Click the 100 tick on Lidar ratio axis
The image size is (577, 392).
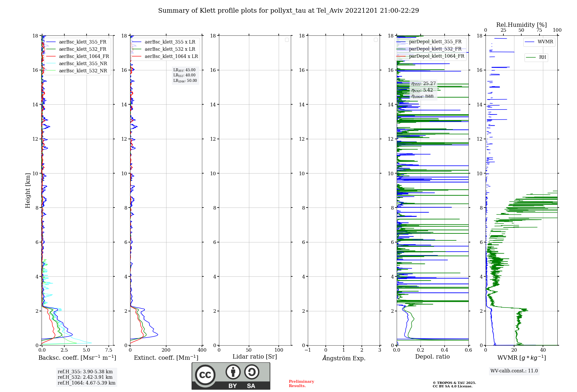click(279, 350)
